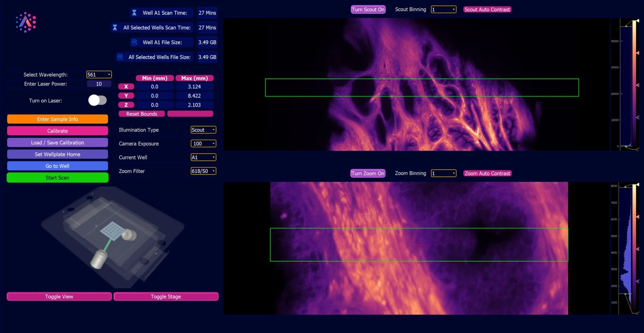Click the red crosshair in the zoom image
Image resolution: width=644 pixels, height=333 pixels.
click(x=419, y=244)
